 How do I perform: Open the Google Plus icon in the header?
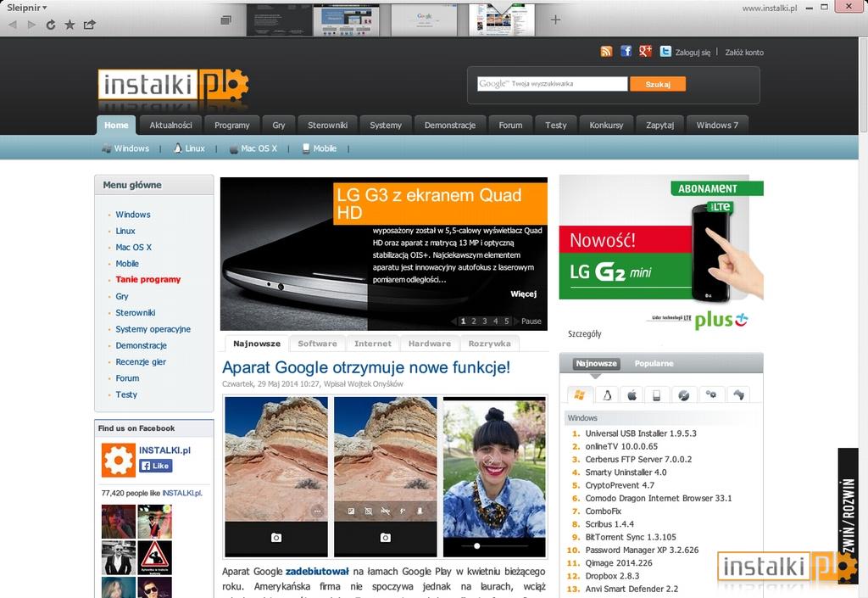pos(645,52)
